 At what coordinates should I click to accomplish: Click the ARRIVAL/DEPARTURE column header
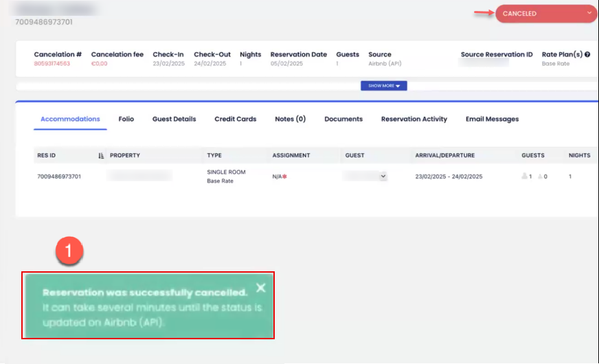[444, 155]
